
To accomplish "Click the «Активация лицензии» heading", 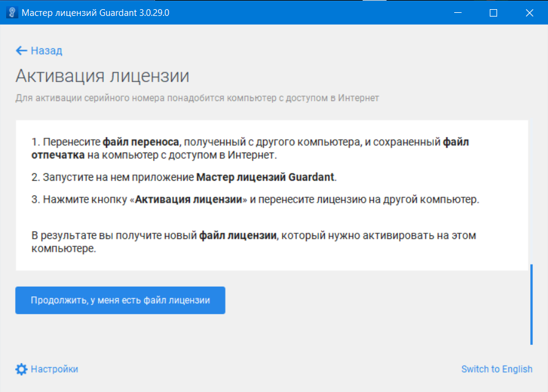I will (x=102, y=76).
